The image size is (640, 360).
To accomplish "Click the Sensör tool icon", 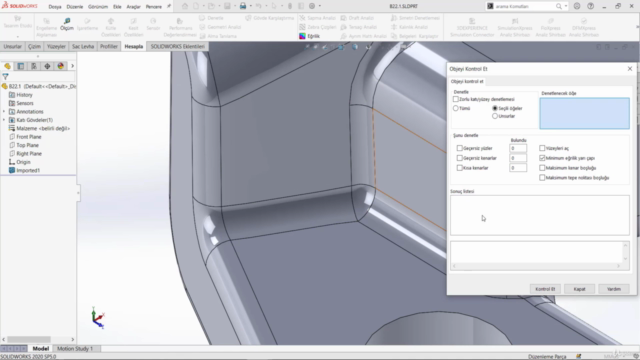I will tap(153, 24).
